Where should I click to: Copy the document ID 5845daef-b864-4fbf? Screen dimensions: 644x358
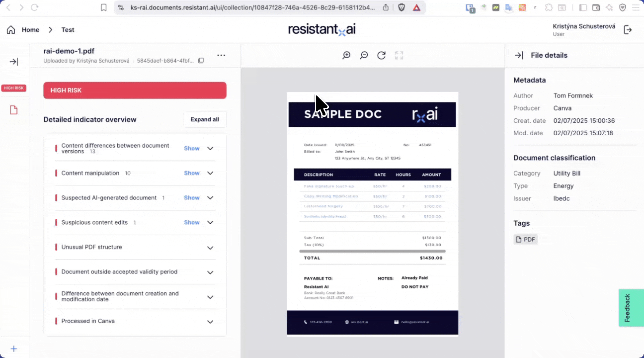pyautogui.click(x=201, y=61)
